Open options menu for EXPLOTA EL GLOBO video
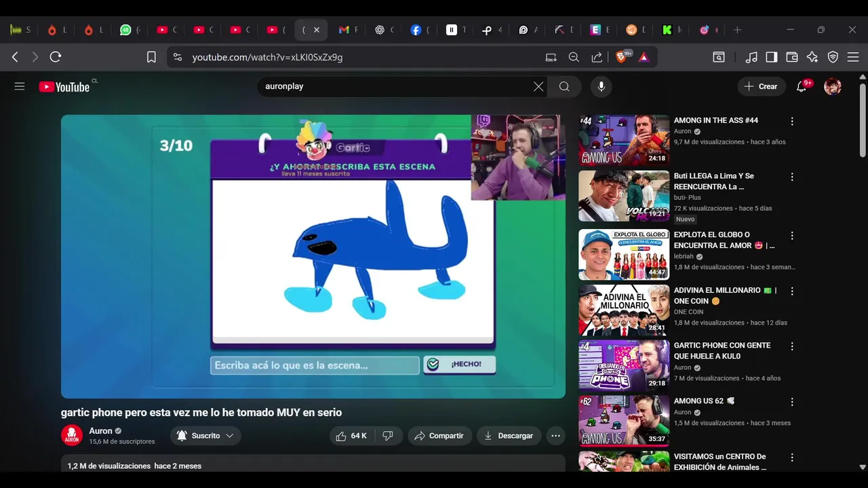868x488 pixels. 792,236
